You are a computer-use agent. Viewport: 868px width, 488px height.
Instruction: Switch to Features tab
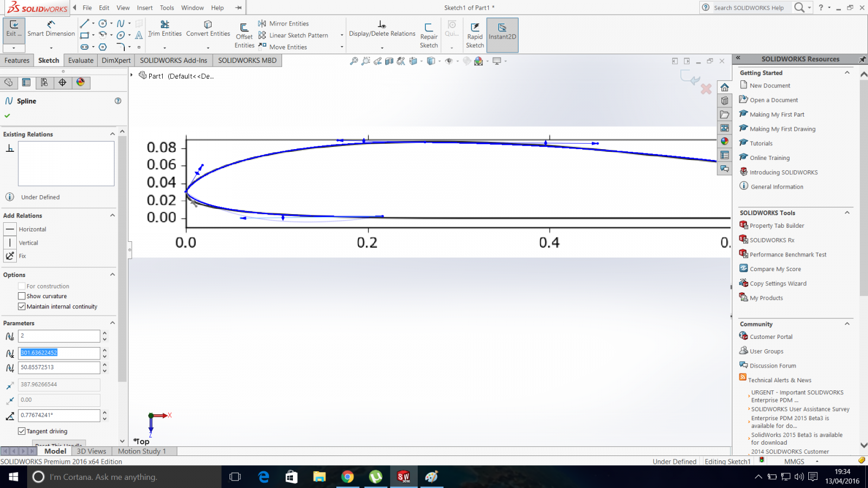click(17, 60)
